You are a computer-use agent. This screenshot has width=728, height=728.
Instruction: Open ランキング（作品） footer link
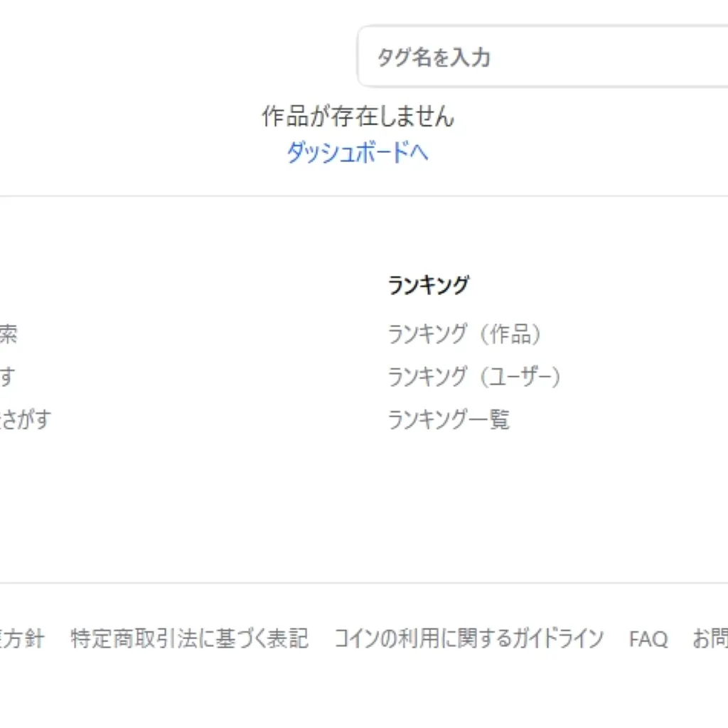[x=466, y=334]
